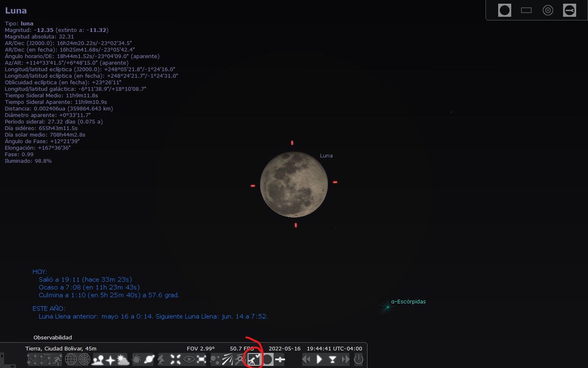
Task: Show the azimuthal grid
Action: point(84,359)
